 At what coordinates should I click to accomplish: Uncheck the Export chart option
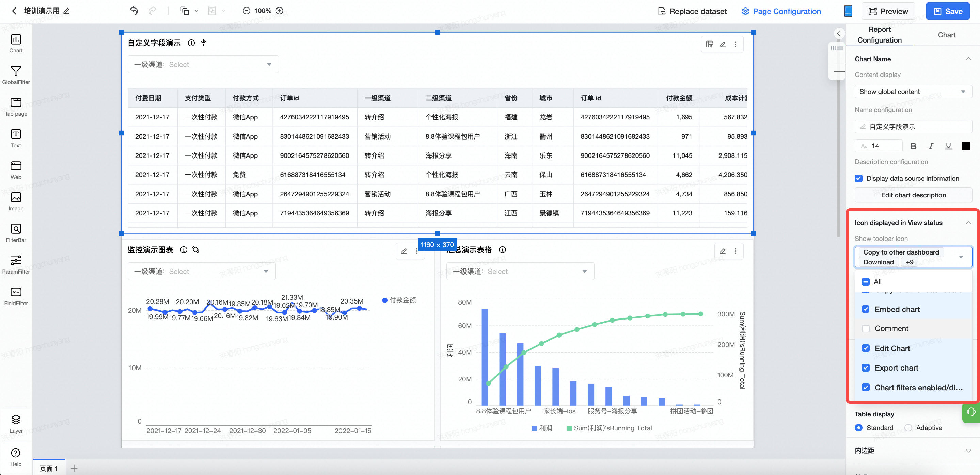coord(866,367)
